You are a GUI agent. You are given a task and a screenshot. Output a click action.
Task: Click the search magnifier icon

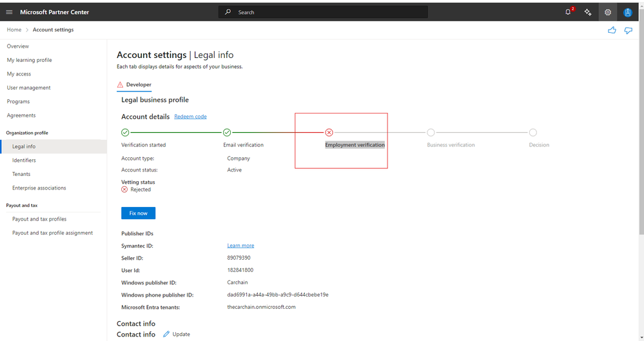click(228, 12)
